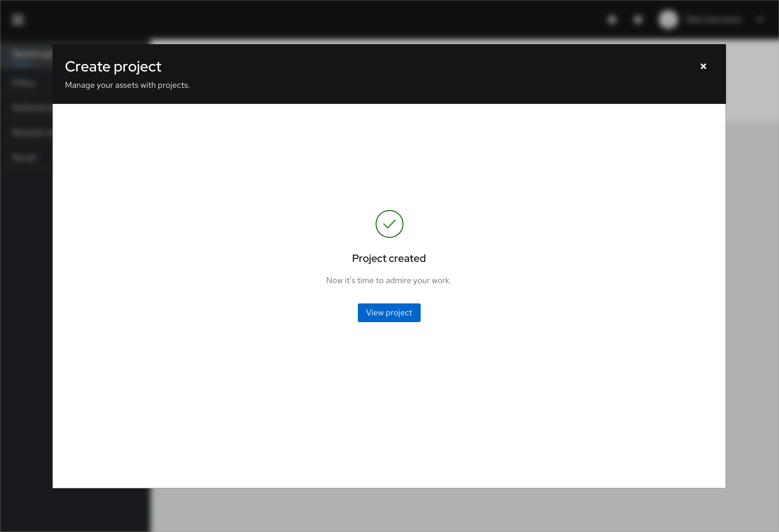Click the "Create project" dialog title
This screenshot has height=532, width=779.
click(x=113, y=66)
